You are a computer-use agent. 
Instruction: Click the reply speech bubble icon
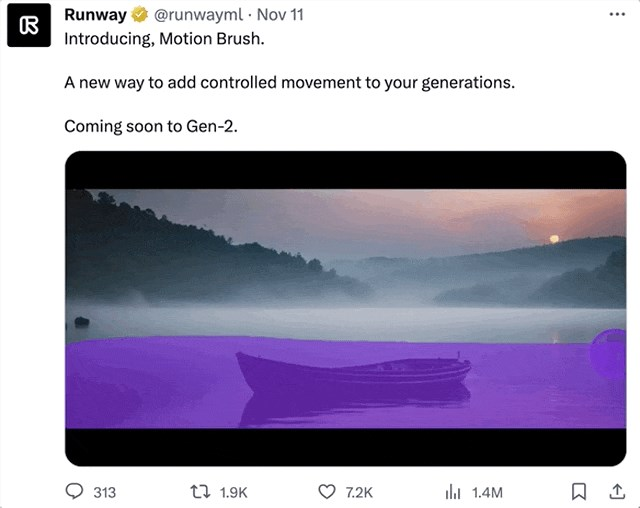pyautogui.click(x=74, y=492)
